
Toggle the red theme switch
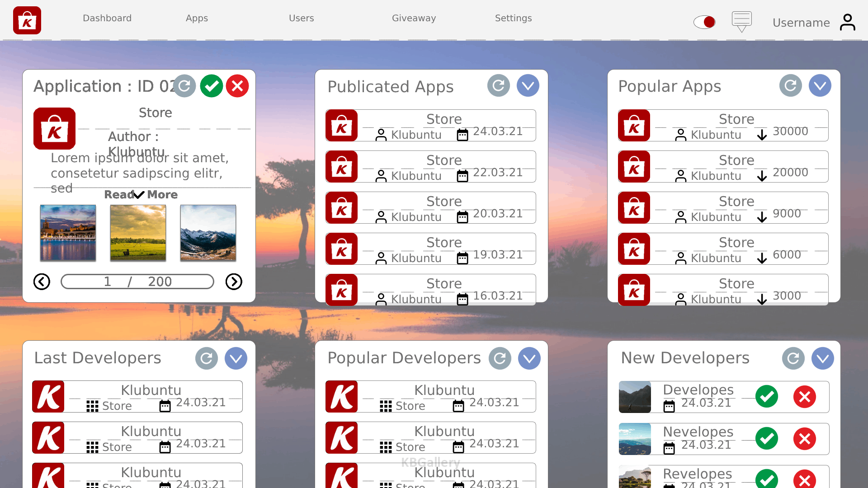[704, 22]
